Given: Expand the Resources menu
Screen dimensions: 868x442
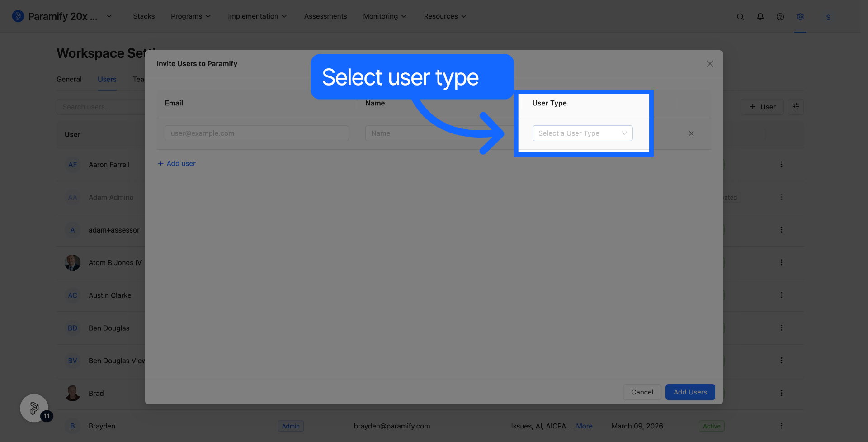Looking at the screenshot, I should click(x=445, y=16).
